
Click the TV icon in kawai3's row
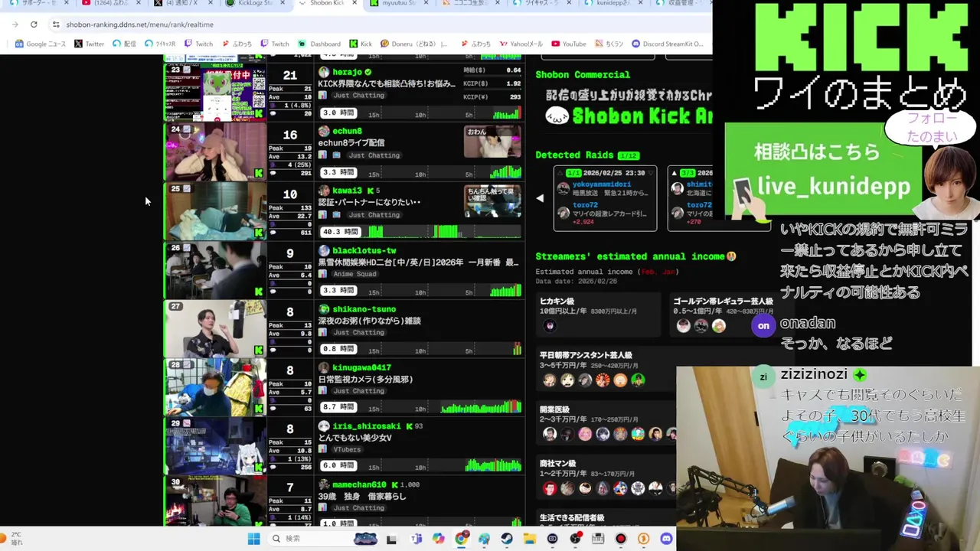(x=336, y=215)
